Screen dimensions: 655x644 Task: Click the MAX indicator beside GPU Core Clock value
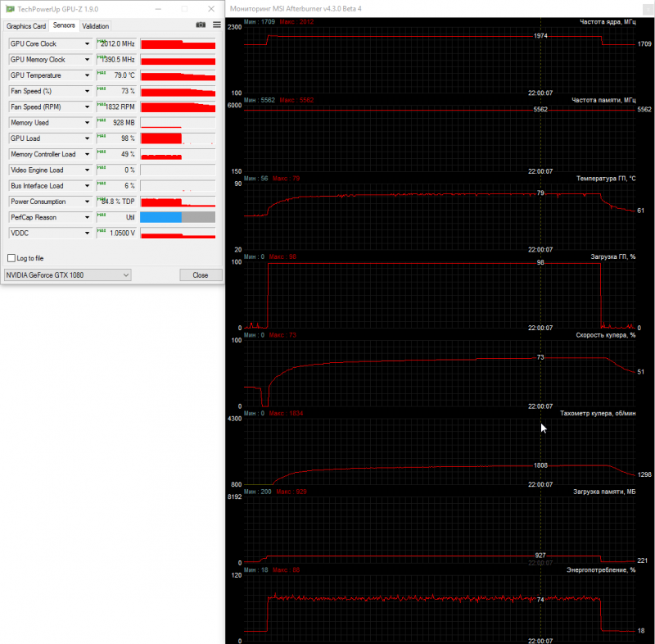(x=101, y=41)
